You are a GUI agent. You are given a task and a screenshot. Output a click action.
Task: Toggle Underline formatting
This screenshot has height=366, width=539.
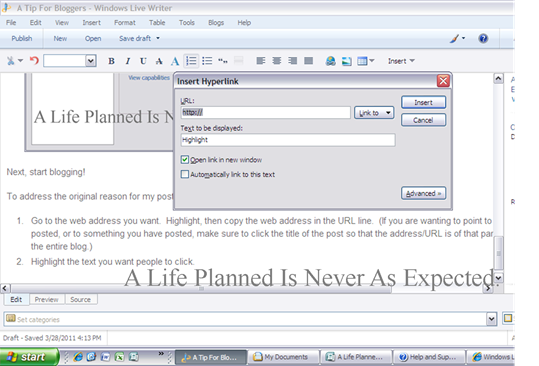pos(143,61)
